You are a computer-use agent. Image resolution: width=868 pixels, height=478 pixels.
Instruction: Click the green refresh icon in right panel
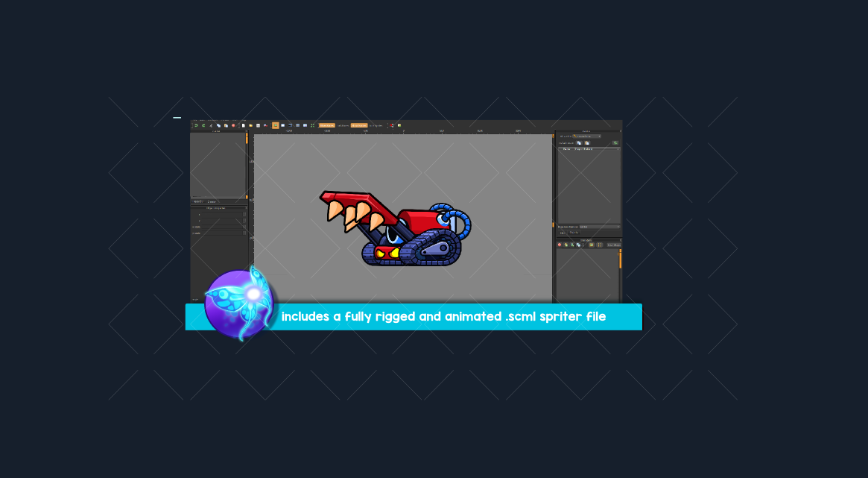coord(615,143)
